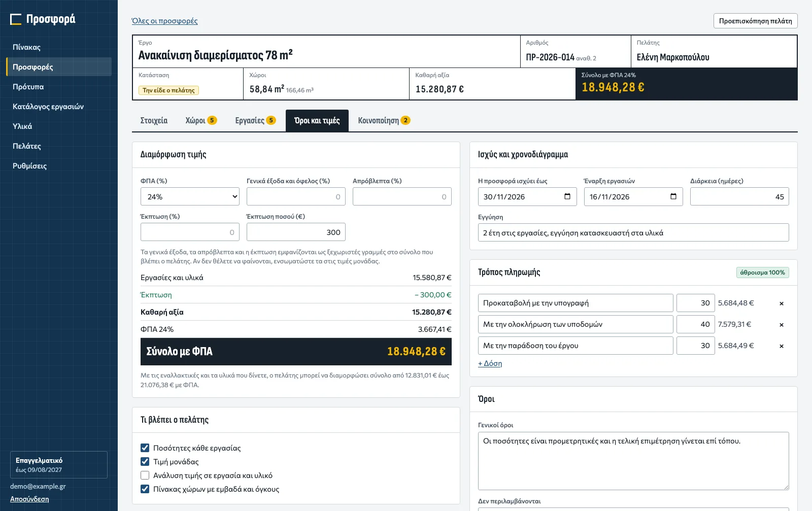812x511 pixels.
Task: Open calendar picker for Έναρξη εργασιών date
Action: tap(673, 196)
